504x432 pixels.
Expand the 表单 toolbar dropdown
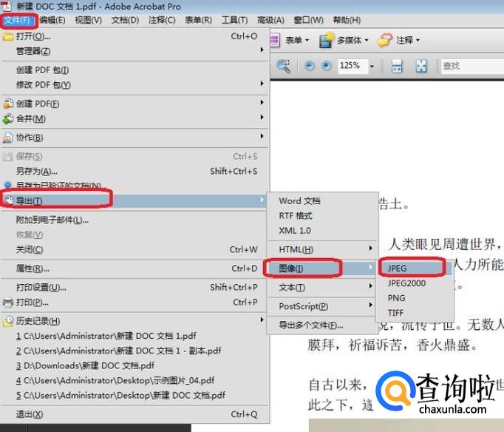pyautogui.click(x=307, y=41)
